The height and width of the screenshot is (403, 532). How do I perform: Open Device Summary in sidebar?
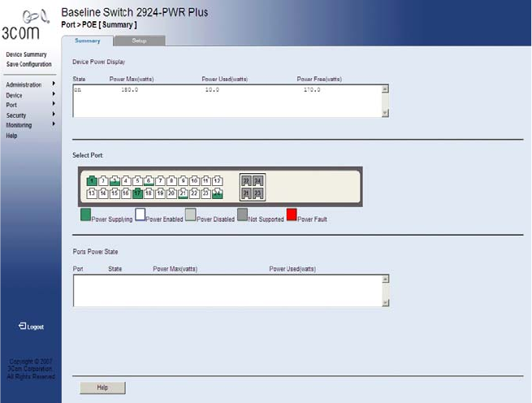pyautogui.click(x=27, y=54)
